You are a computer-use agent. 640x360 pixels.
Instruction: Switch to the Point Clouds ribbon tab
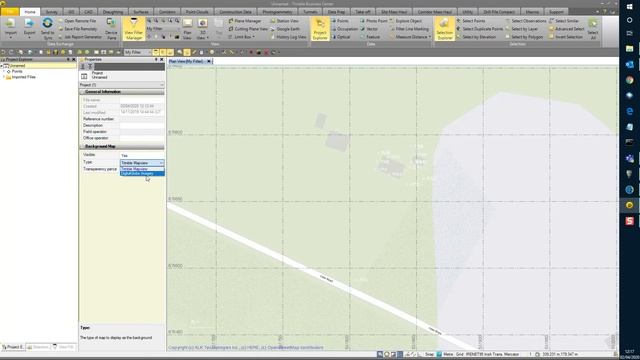coord(197,12)
